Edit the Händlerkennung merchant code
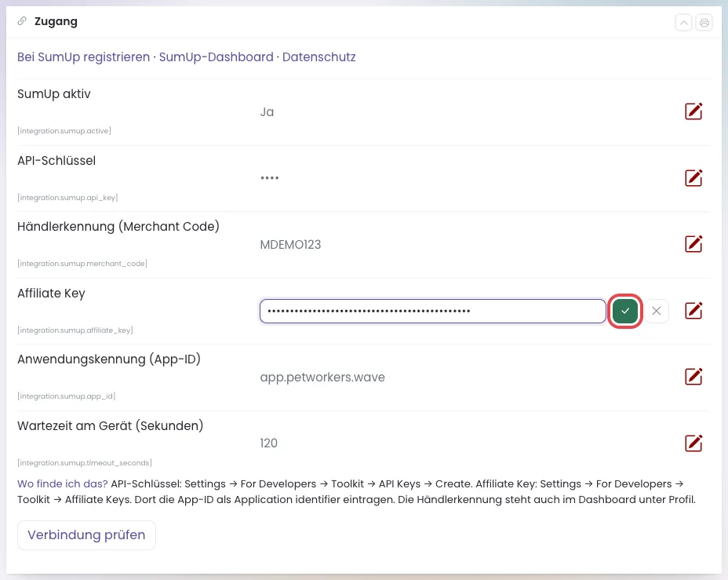 point(693,244)
